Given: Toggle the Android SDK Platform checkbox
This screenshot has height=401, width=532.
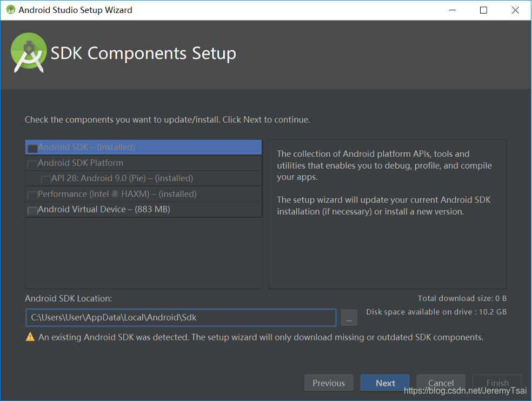Looking at the screenshot, I should (32, 164).
